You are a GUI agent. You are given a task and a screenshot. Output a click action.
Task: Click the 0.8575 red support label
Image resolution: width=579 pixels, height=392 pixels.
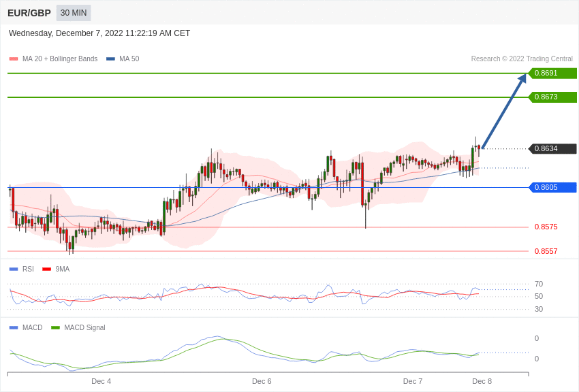[546, 227]
